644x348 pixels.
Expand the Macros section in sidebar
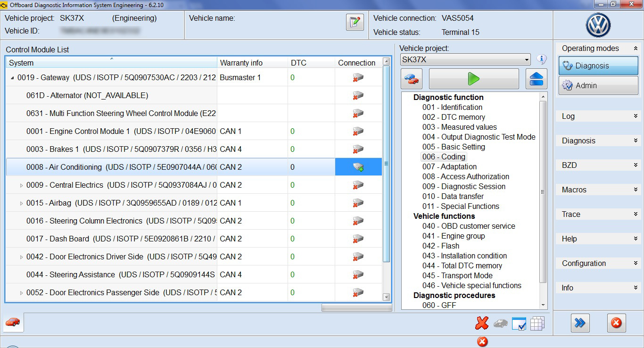pyautogui.click(x=598, y=190)
